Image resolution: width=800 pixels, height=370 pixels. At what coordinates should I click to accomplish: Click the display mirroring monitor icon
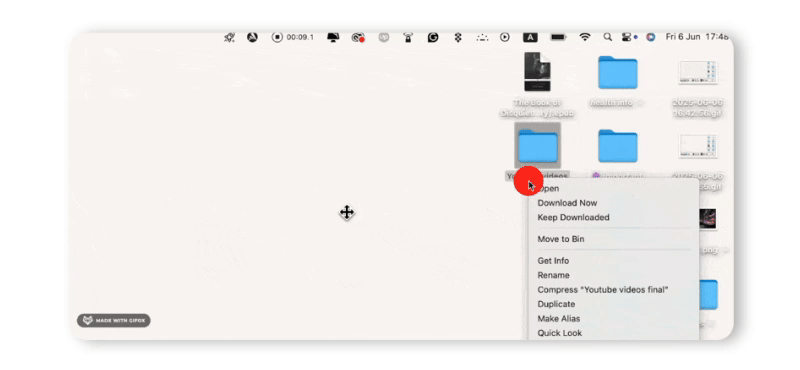coord(333,37)
